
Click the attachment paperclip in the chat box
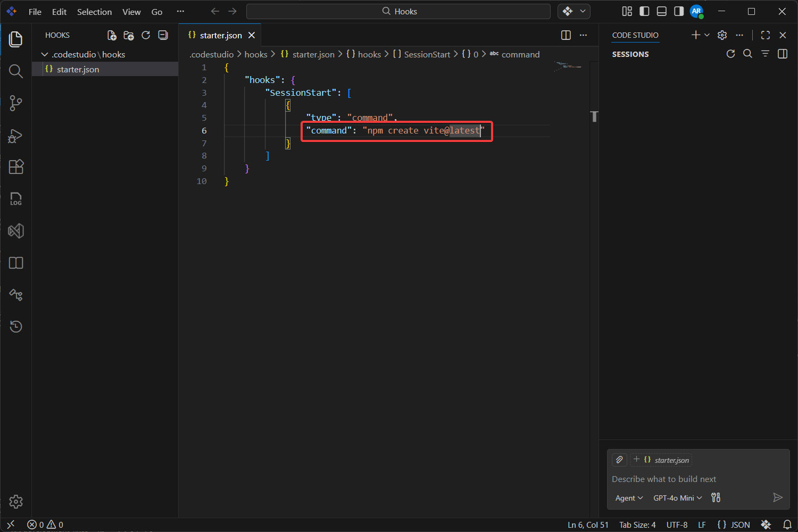[x=619, y=460]
